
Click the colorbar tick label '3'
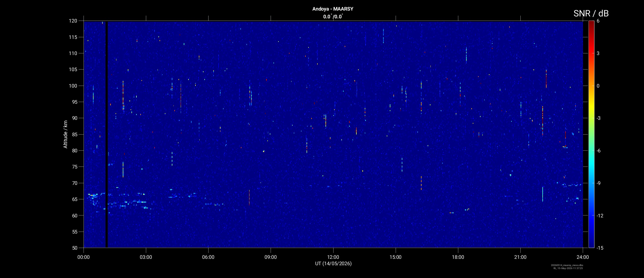(x=598, y=53)
